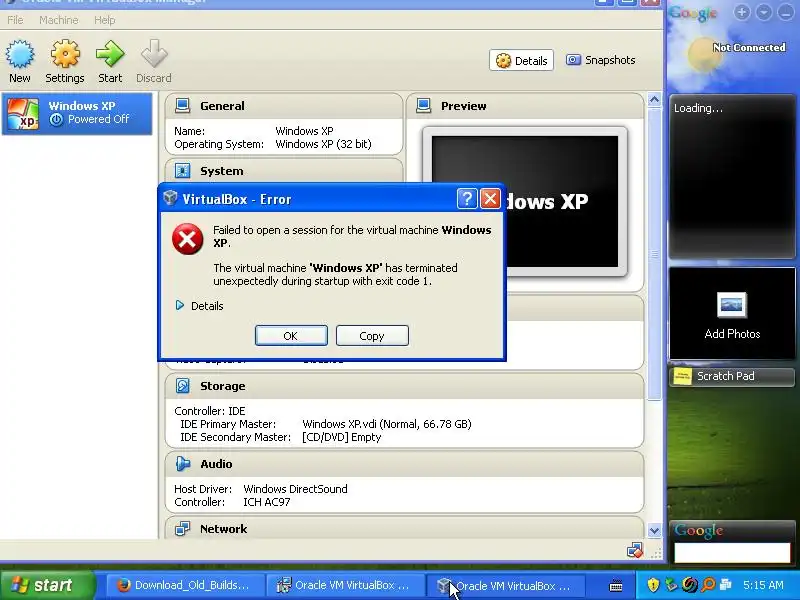Click the Preview section monitor icon
Image resolution: width=800 pixels, height=600 pixels.
coord(423,106)
